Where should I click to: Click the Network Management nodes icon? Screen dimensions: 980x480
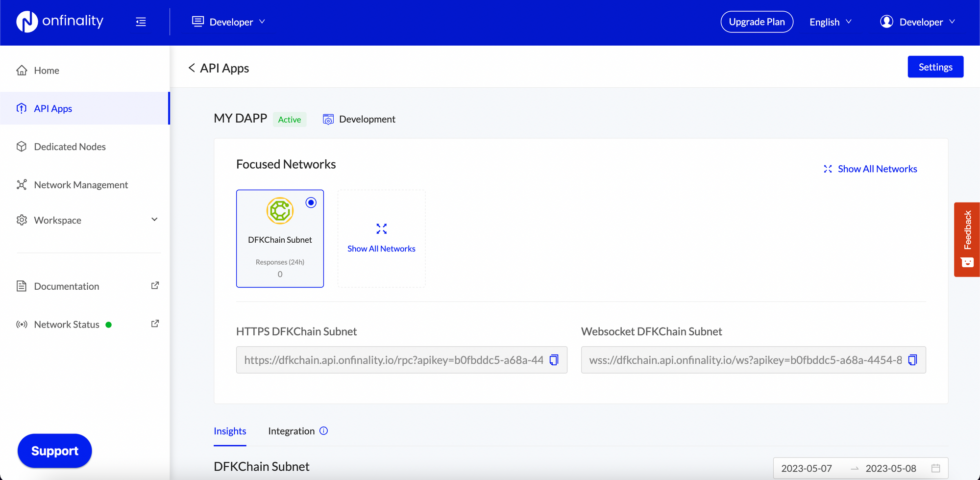point(22,185)
